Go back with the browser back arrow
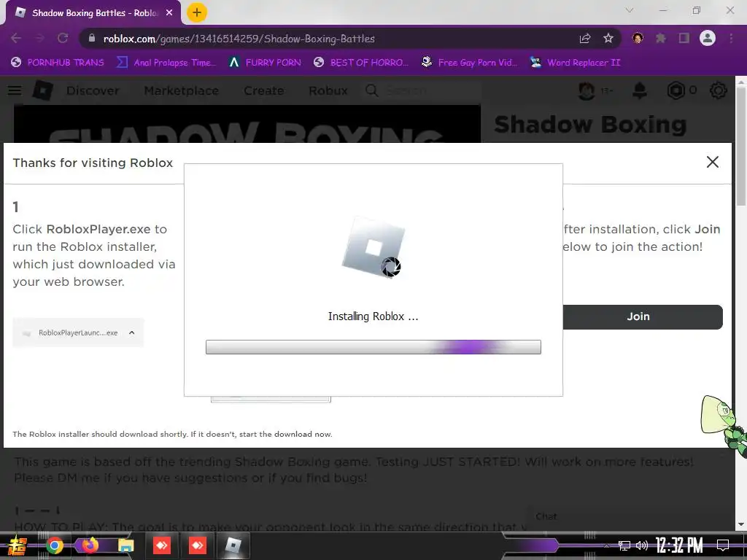Image resolution: width=747 pixels, height=560 pixels. tap(16, 38)
